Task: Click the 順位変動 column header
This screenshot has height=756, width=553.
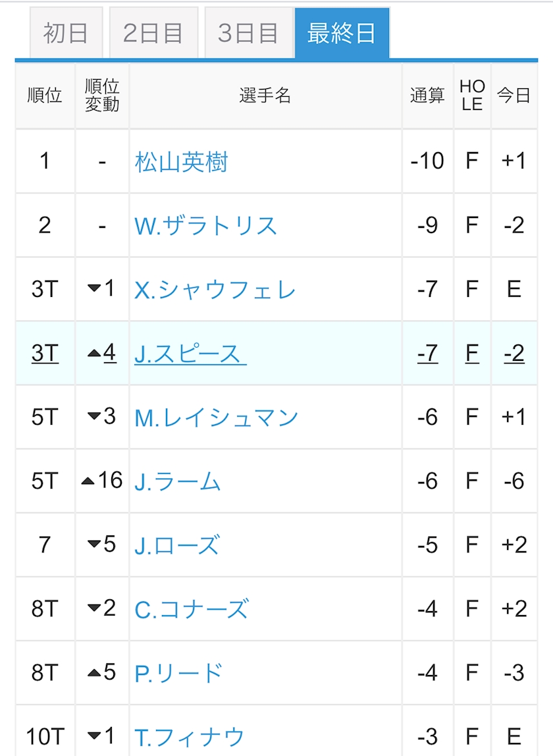Action: point(102,95)
